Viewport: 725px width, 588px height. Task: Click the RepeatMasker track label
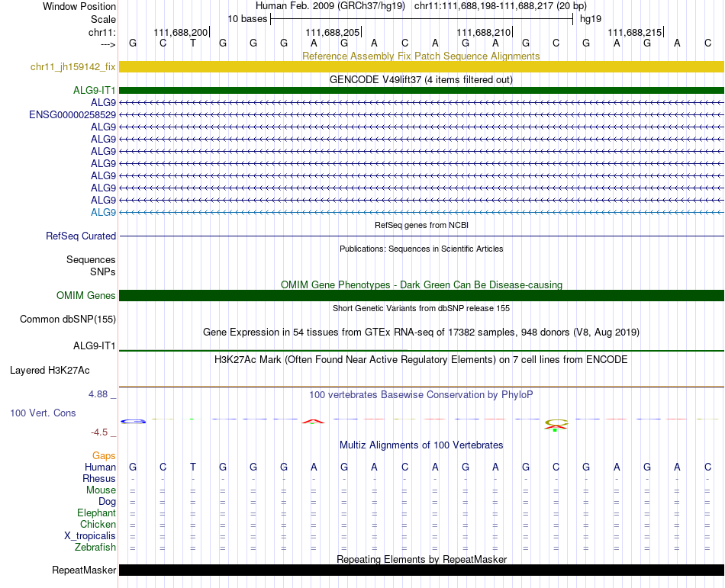point(84,570)
